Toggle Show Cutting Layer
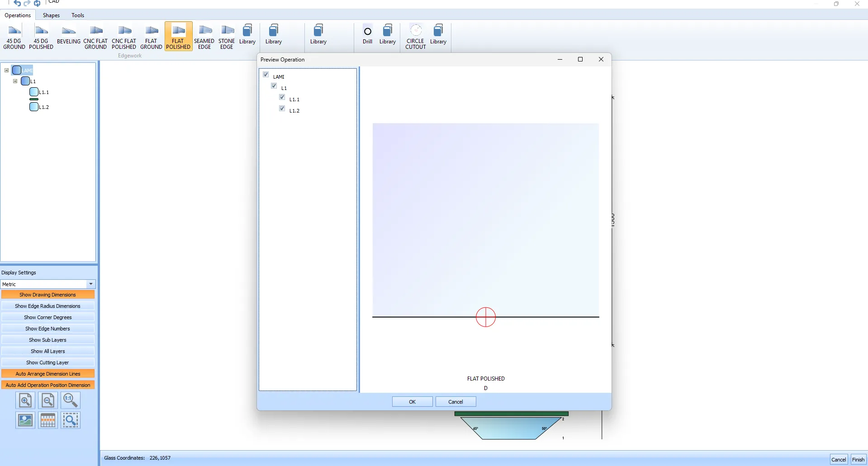This screenshot has width=868, height=466. [48, 362]
